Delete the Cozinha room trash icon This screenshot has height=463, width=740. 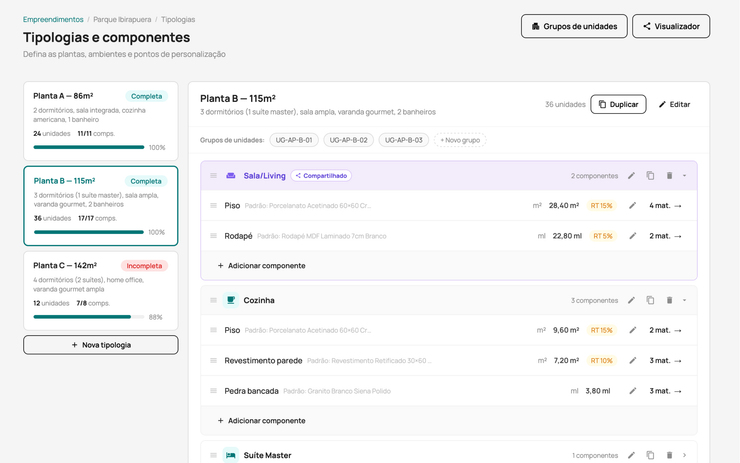pos(669,300)
